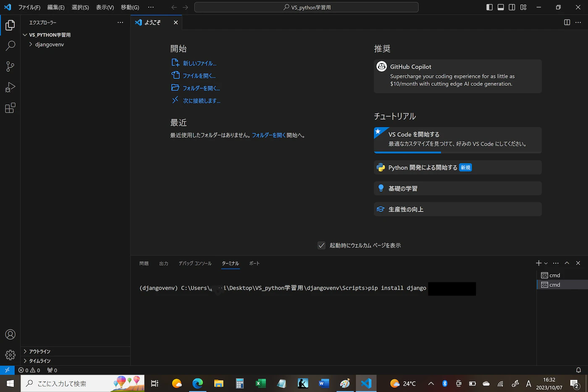The image size is (588, 392).
Task: Open the Accounts menu icon
Action: coord(10,334)
